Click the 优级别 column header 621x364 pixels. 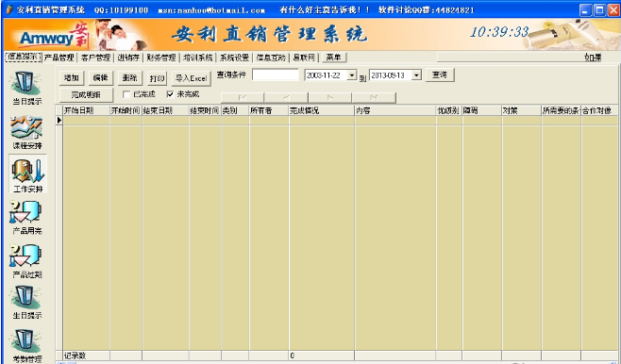pos(449,110)
